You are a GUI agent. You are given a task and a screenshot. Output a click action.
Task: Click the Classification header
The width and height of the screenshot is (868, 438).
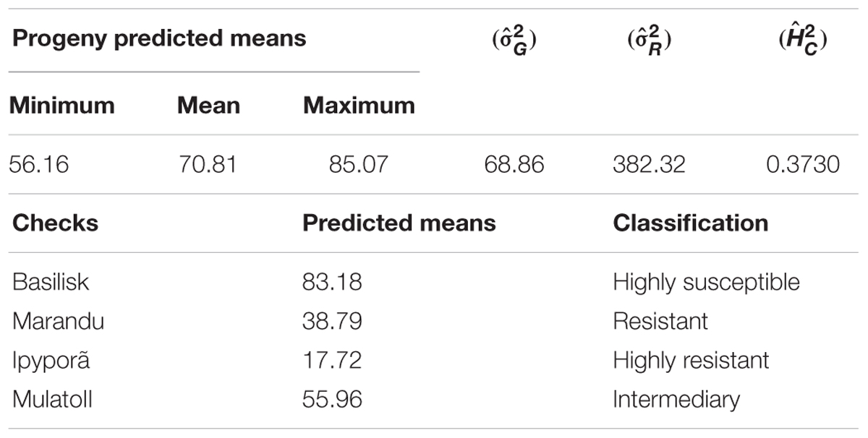coord(691,223)
